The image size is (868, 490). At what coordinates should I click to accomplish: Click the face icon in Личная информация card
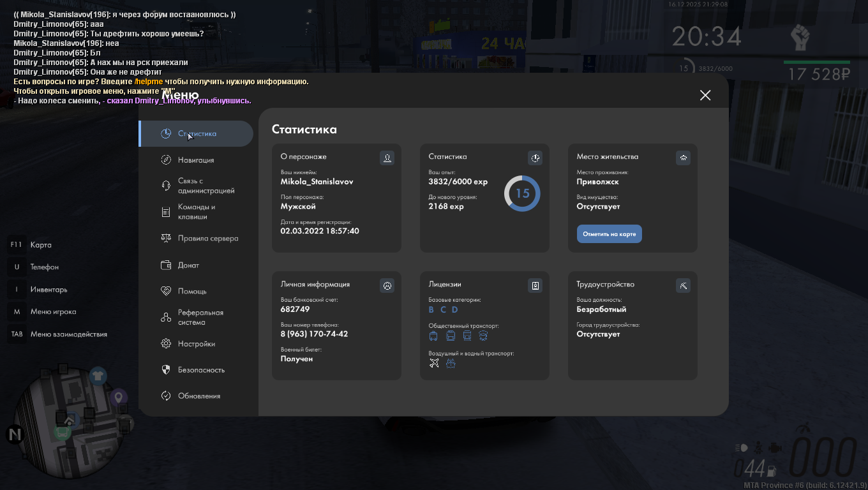pos(387,285)
